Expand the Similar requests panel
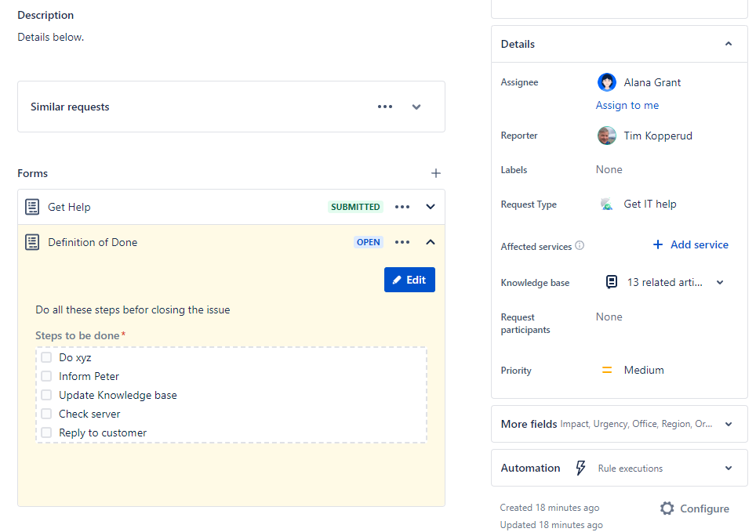The image size is (756, 532). 416,107
